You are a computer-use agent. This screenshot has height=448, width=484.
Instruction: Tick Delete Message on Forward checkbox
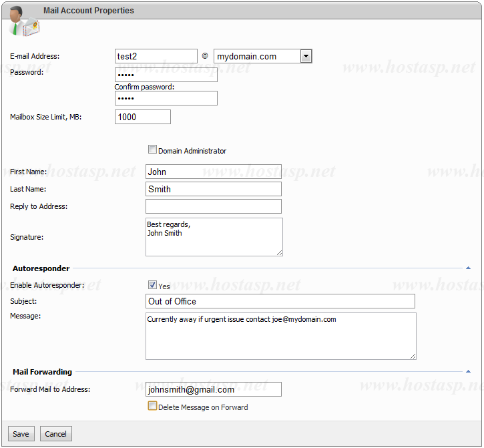[152, 406]
